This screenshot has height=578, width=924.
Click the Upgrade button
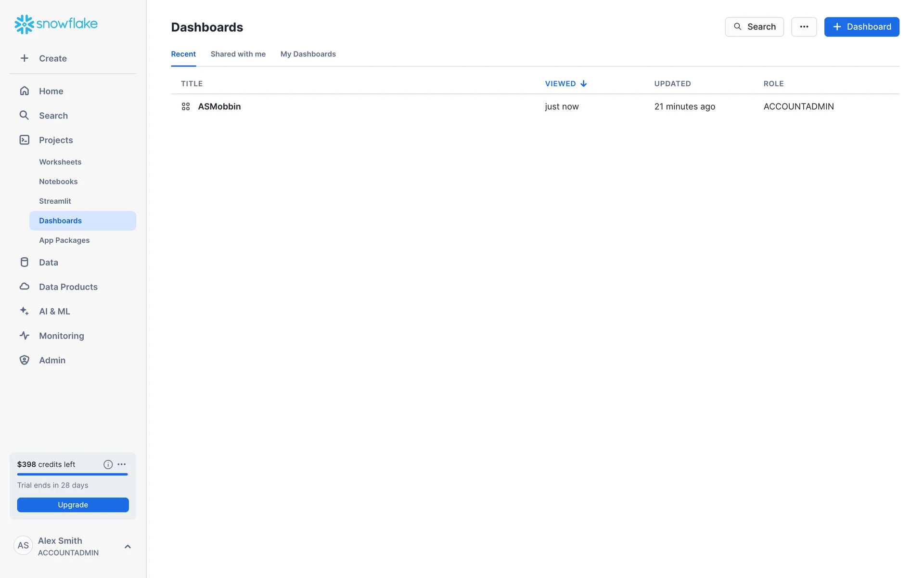click(x=73, y=505)
